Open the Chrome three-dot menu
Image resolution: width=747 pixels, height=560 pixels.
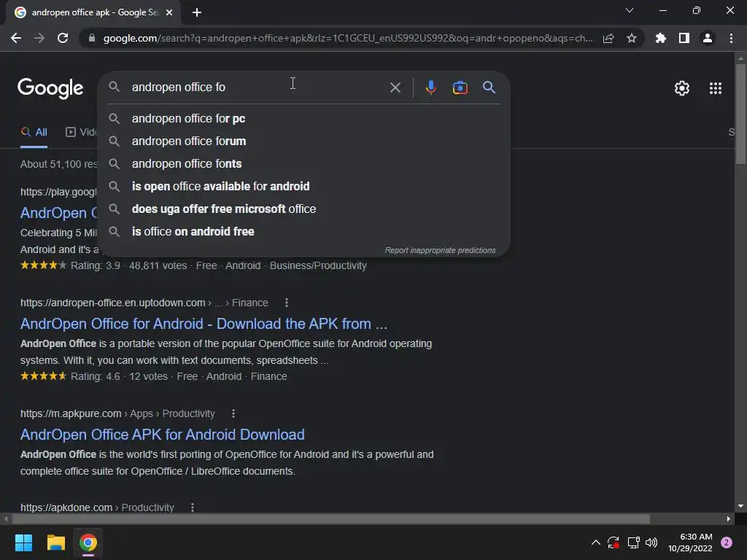(731, 38)
